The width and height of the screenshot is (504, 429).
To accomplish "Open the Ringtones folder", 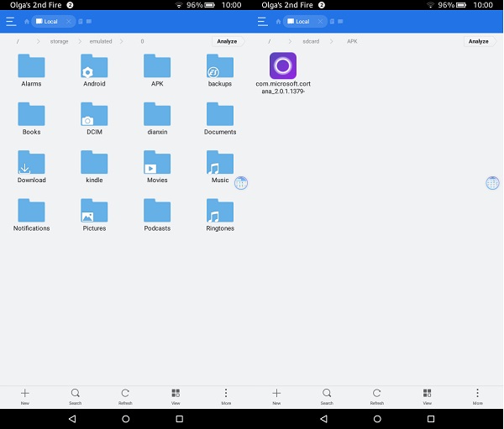I will (x=220, y=215).
